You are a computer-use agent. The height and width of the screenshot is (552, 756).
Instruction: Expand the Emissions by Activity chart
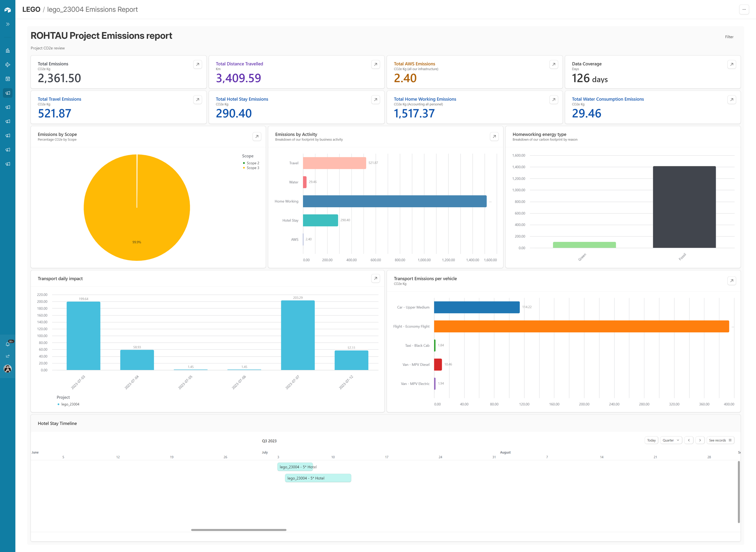pyautogui.click(x=494, y=136)
